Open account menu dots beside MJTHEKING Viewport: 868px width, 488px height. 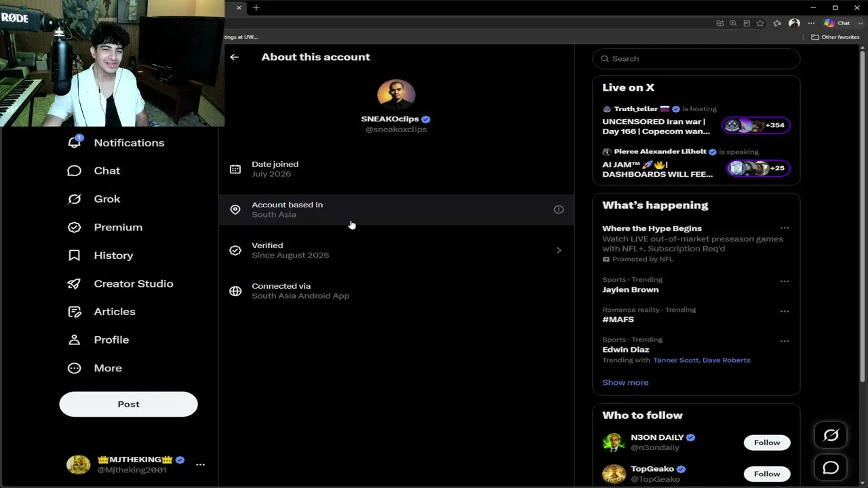click(x=200, y=464)
